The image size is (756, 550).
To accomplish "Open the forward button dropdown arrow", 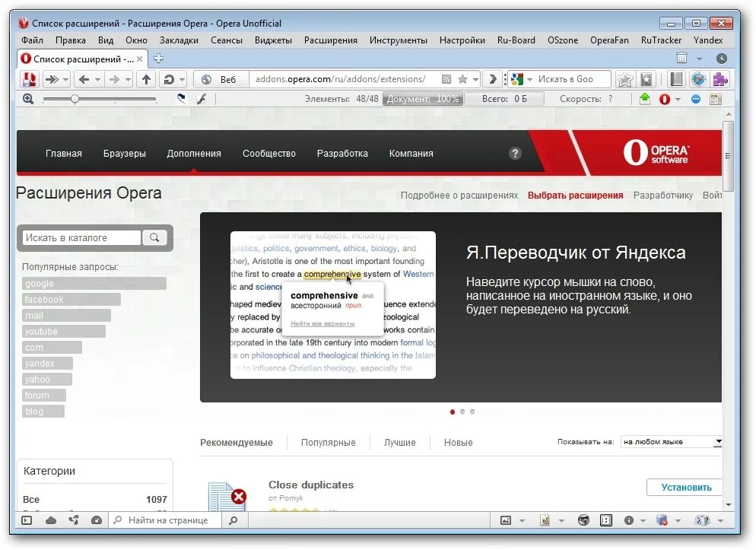I will point(126,79).
